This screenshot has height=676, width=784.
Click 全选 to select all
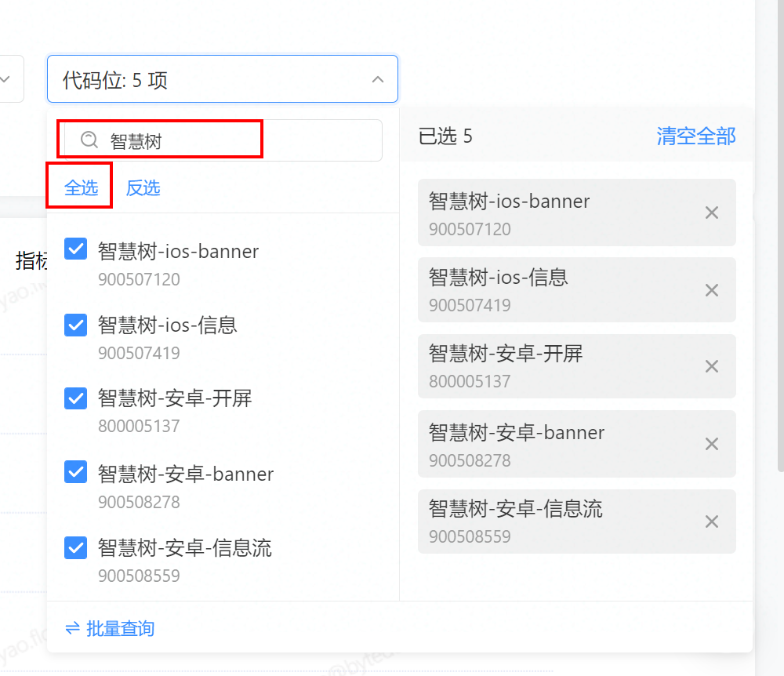[81, 188]
